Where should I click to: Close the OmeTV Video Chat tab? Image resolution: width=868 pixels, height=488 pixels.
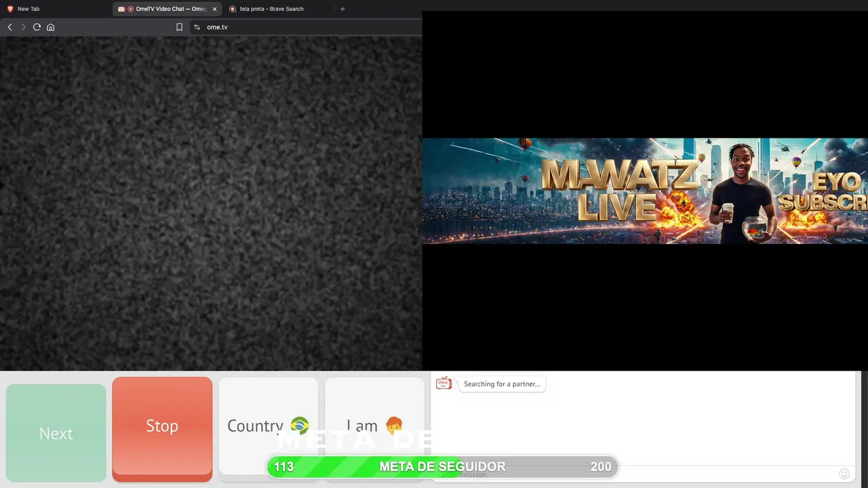click(214, 9)
